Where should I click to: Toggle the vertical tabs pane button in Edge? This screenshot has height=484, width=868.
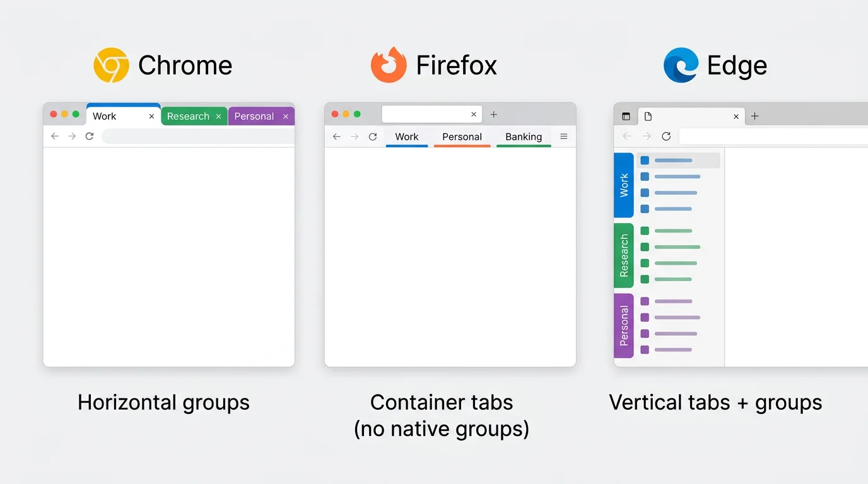tap(626, 116)
